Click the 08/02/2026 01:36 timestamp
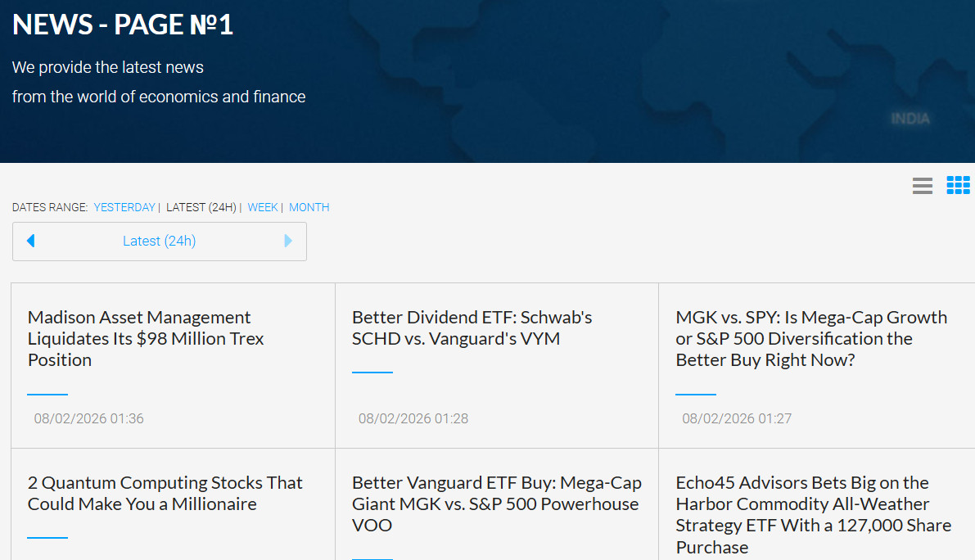Image resolution: width=975 pixels, height=560 pixels. pos(88,418)
